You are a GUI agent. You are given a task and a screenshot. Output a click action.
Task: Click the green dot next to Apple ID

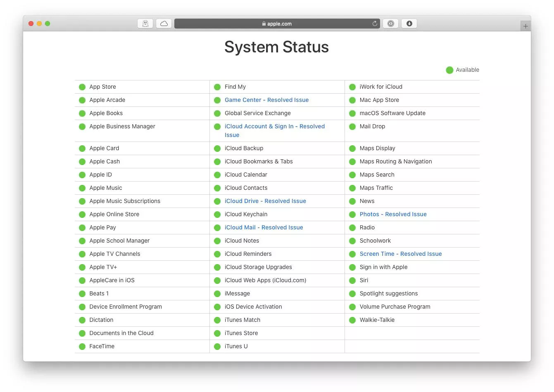point(82,175)
